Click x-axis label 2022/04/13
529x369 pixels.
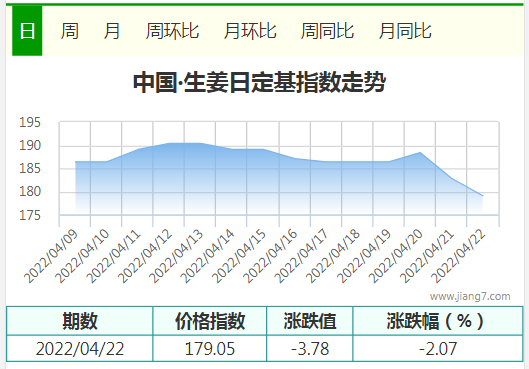(176, 256)
